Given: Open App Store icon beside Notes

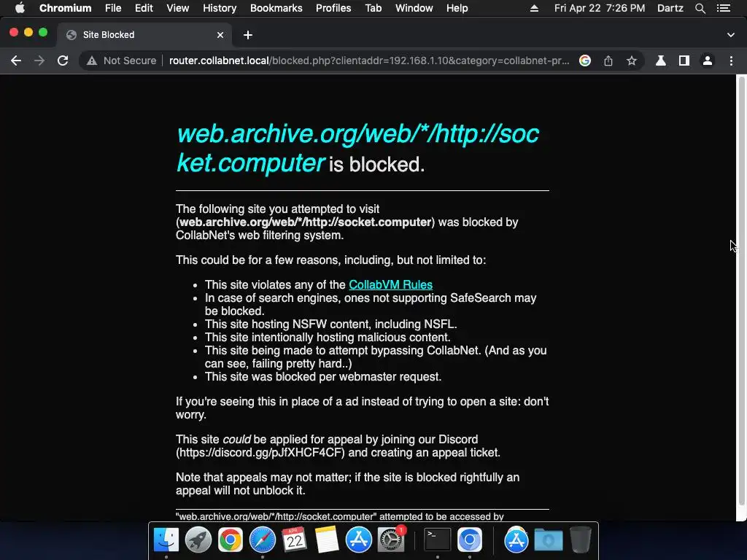Looking at the screenshot, I should click(359, 540).
